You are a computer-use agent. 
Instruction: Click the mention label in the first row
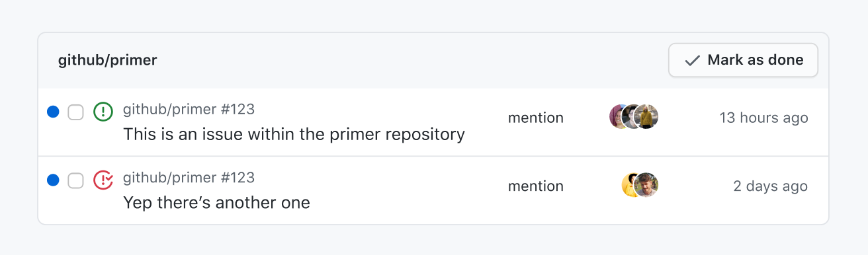pyautogui.click(x=536, y=118)
